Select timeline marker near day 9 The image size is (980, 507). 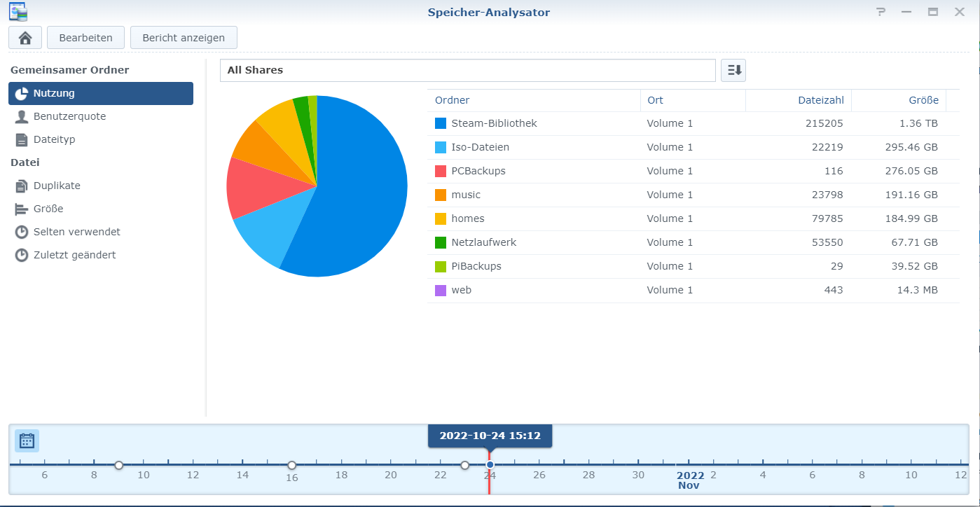pos(119,465)
